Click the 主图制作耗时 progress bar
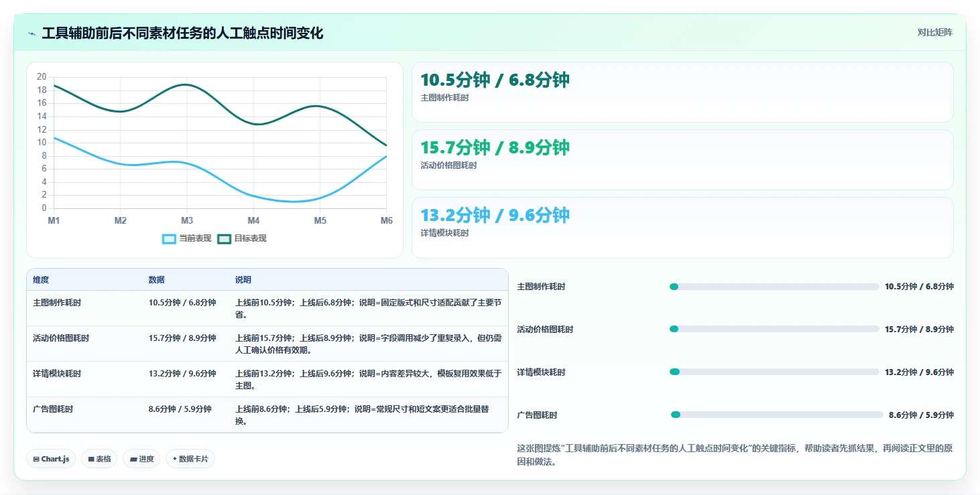Image resolution: width=980 pixels, height=495 pixels. coord(774,287)
